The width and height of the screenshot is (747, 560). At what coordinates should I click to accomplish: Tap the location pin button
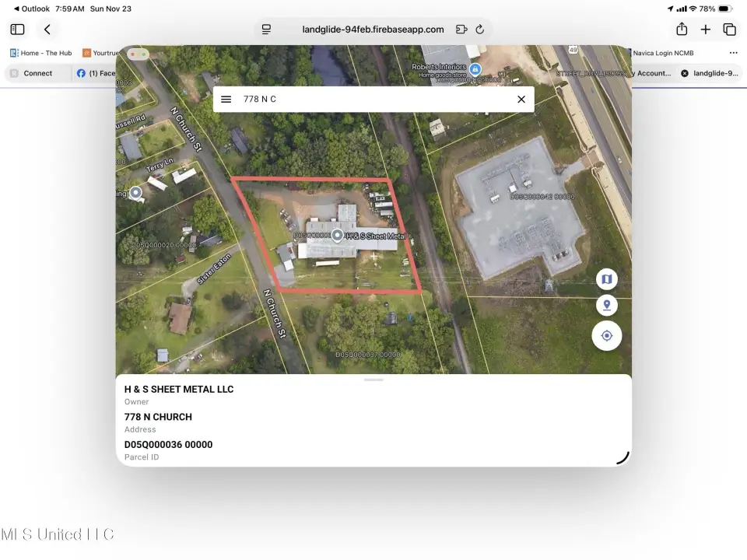(x=607, y=306)
